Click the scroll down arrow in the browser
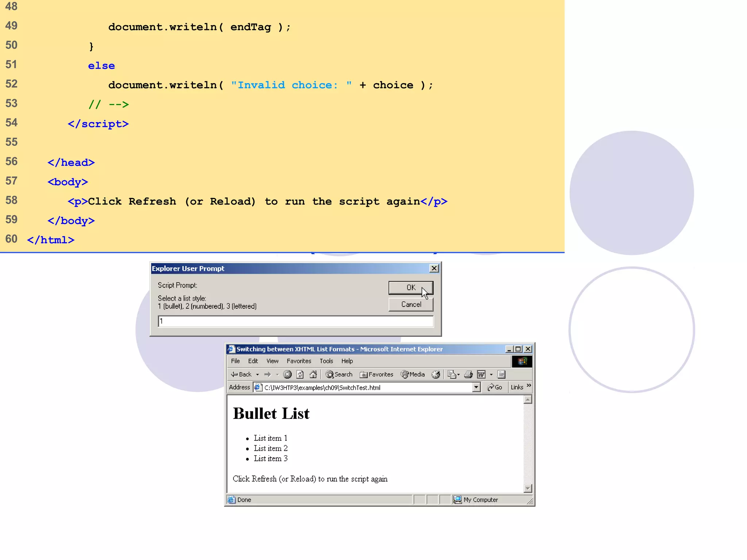The image size is (747, 560). pos(528,489)
